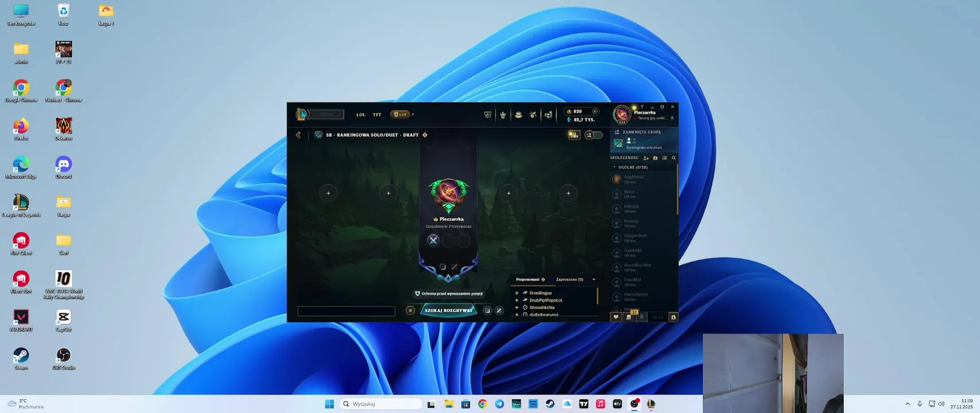Open client settings gear icon

662,107
